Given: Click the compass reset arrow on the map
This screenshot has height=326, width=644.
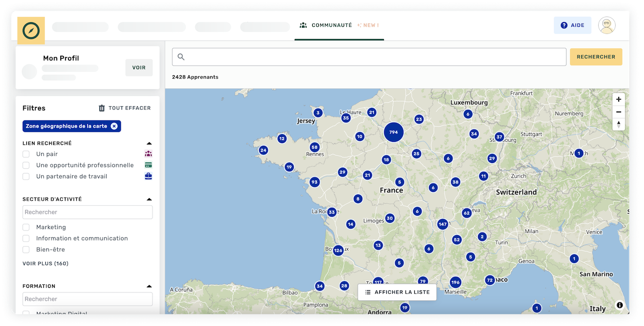Looking at the screenshot, I should 618,124.
